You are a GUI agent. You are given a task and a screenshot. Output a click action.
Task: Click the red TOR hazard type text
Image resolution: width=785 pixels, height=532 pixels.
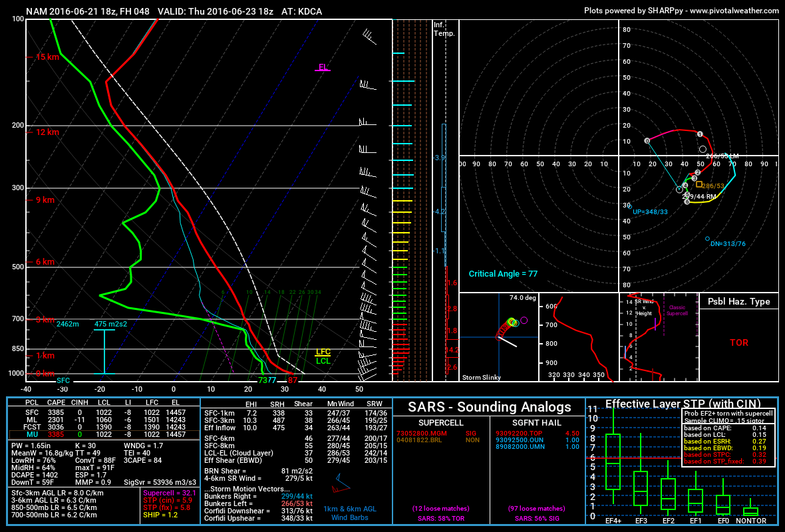point(739,343)
